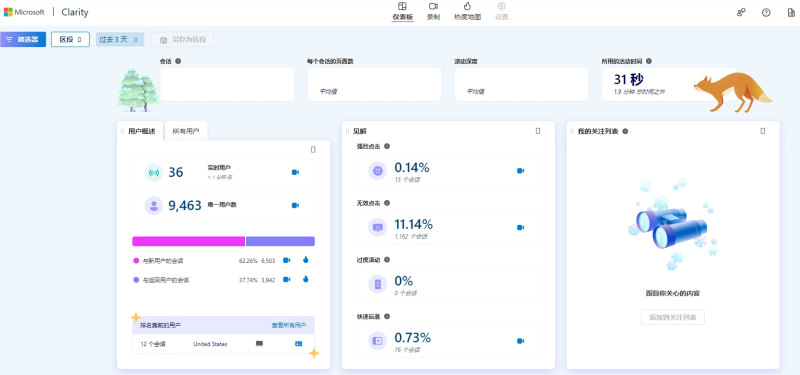Click the 15 个会话 text
This screenshot has height=375, width=800.
(x=407, y=180)
